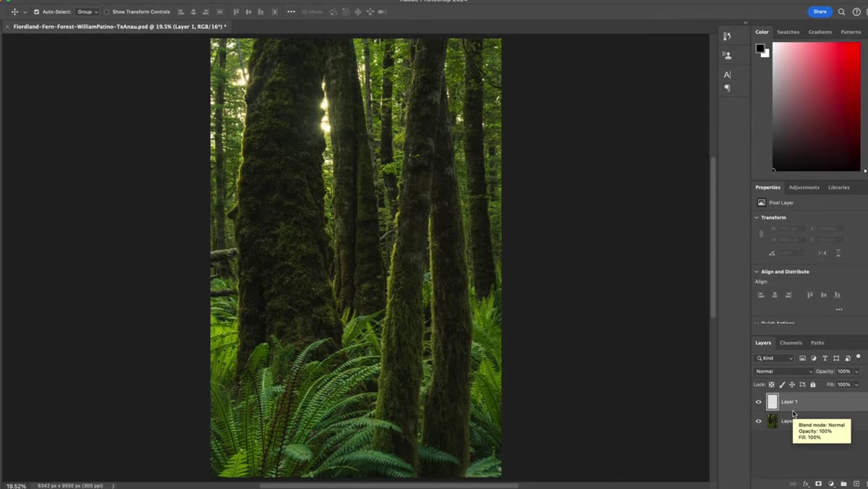The image size is (868, 489).
Task: Toggle Lock transparent pixels
Action: 772,385
